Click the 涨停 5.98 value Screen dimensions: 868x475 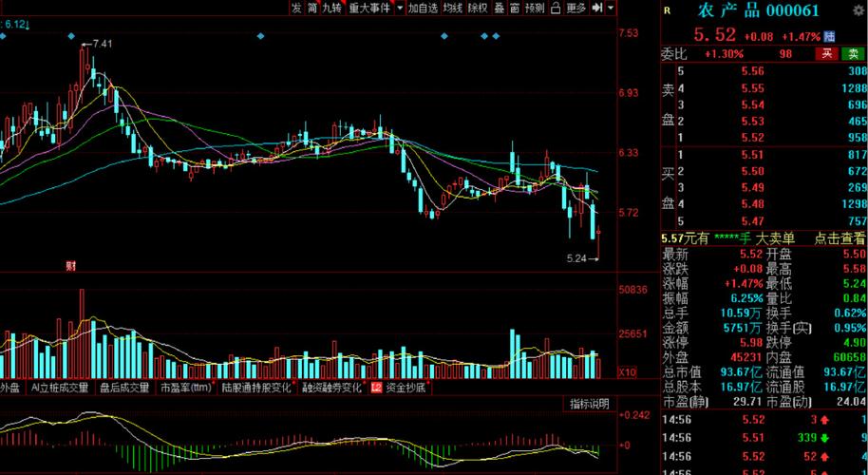point(751,343)
